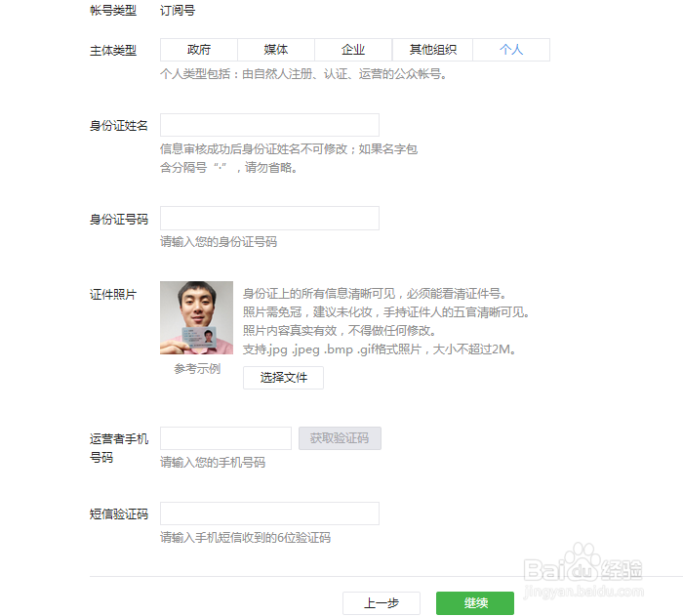Click the green 继续 button
683x616 pixels.
coord(475,603)
